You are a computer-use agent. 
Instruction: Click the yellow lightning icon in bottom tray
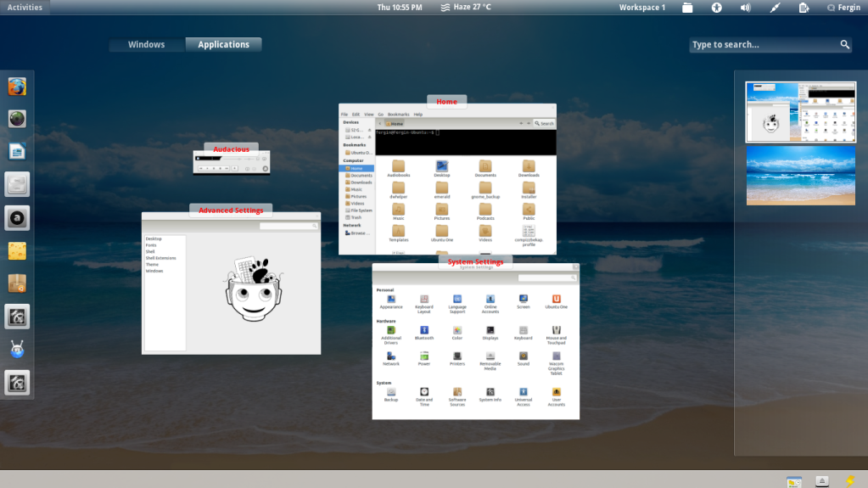click(850, 481)
